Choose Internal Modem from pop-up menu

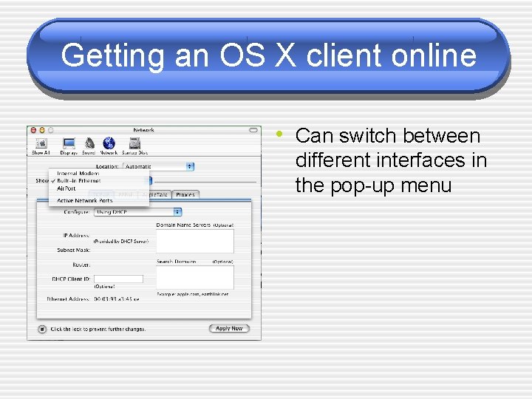pyautogui.click(x=78, y=174)
